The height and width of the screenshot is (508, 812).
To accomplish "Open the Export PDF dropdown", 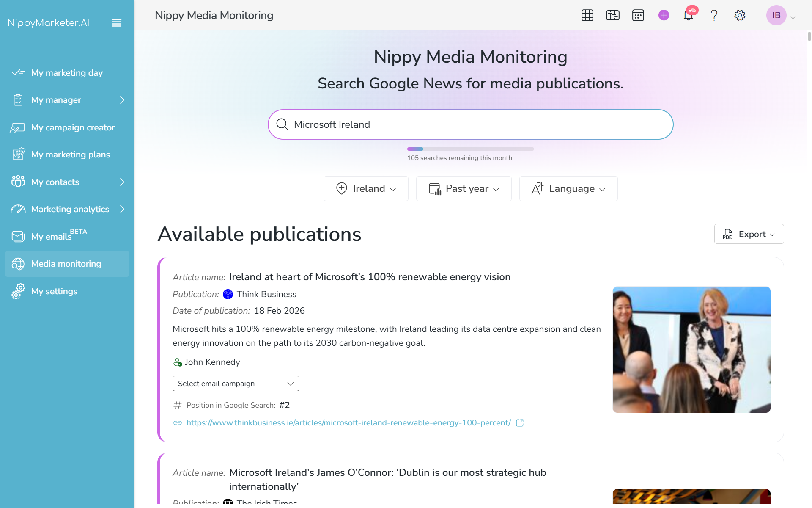I will coord(749,234).
